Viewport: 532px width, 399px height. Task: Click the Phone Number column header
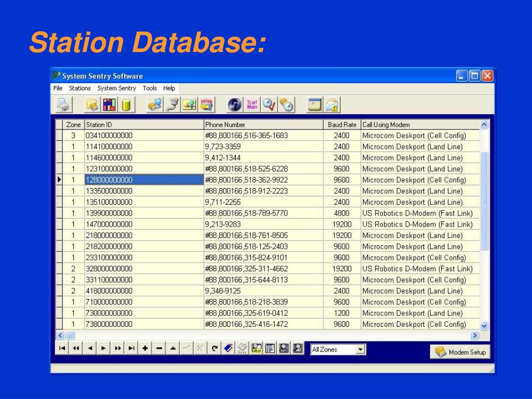263,125
